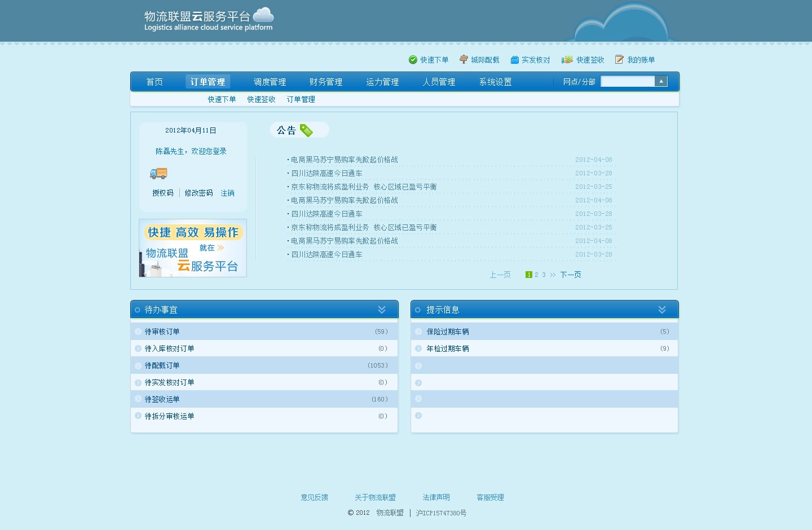Open first 京东称物流将成盈利业务 announcement
The image size is (812, 530).
[364, 187]
